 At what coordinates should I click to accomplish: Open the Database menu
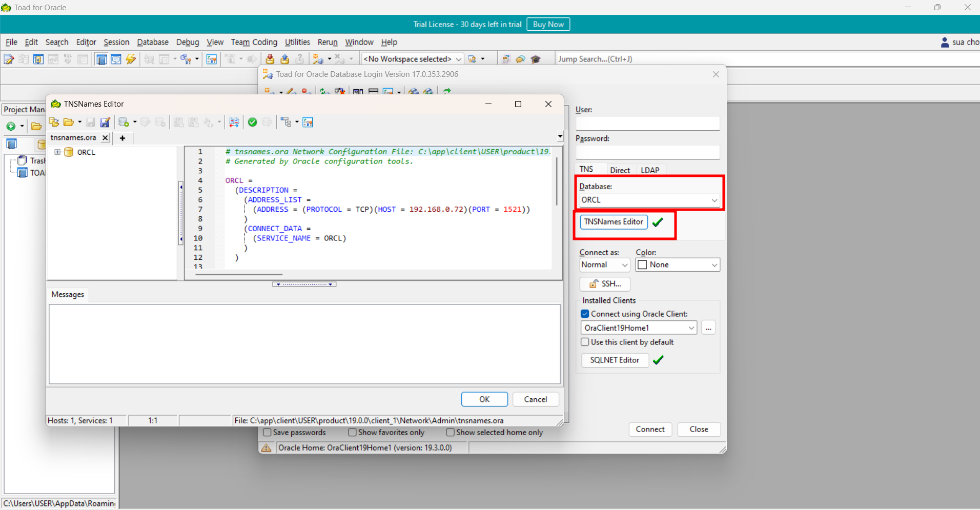coord(153,43)
